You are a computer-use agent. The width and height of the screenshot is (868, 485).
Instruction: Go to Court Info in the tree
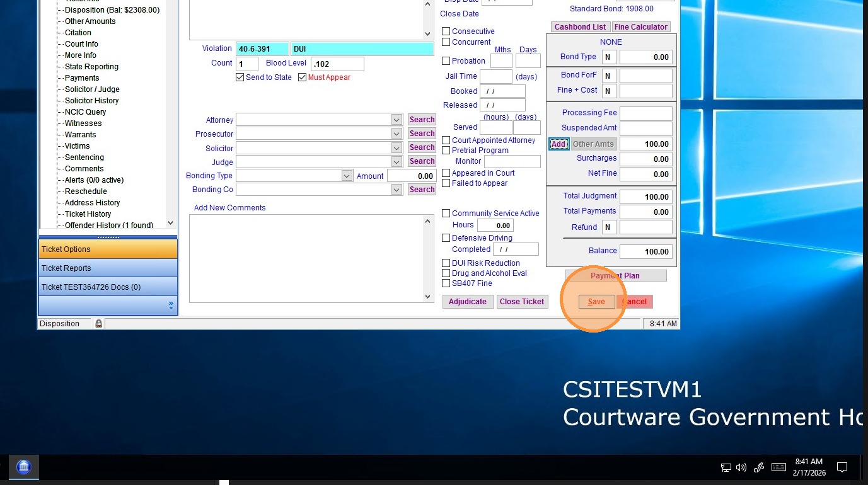pyautogui.click(x=81, y=44)
